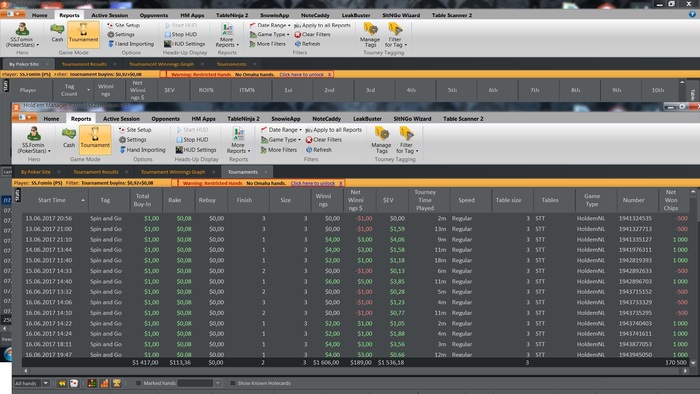Viewport: 700px width, 394px height.
Task: Open the All hands dropdown
Action: pos(46,383)
